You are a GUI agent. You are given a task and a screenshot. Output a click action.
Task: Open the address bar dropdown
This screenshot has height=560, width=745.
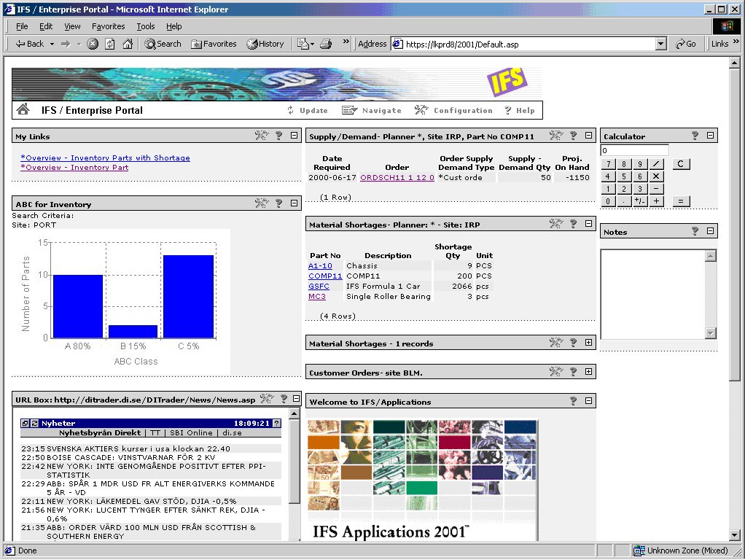coord(661,44)
